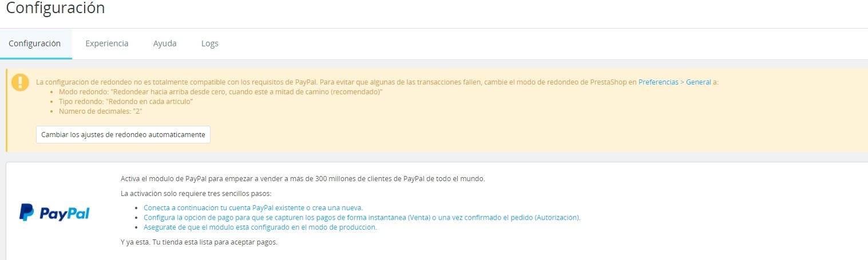Select the Configuración page heading

(56, 8)
